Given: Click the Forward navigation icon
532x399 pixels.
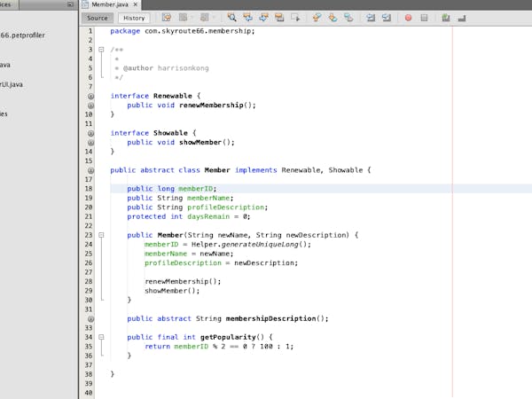Looking at the screenshot, I should (204, 18).
